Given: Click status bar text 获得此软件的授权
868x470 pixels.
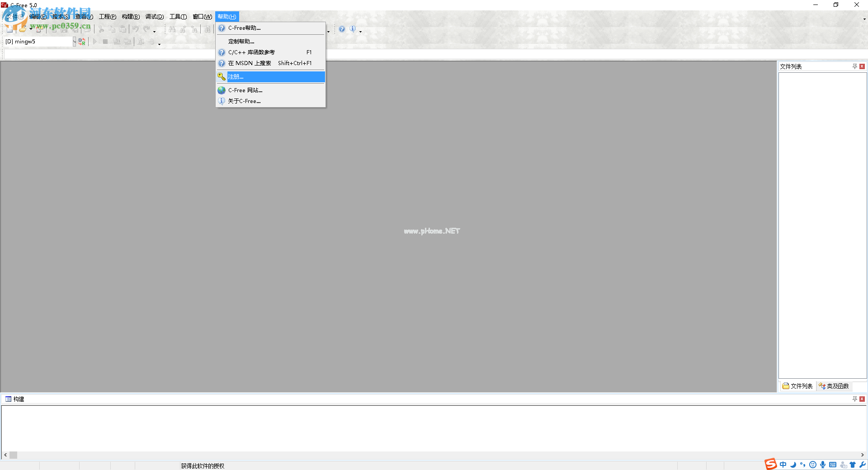Looking at the screenshot, I should [x=203, y=466].
